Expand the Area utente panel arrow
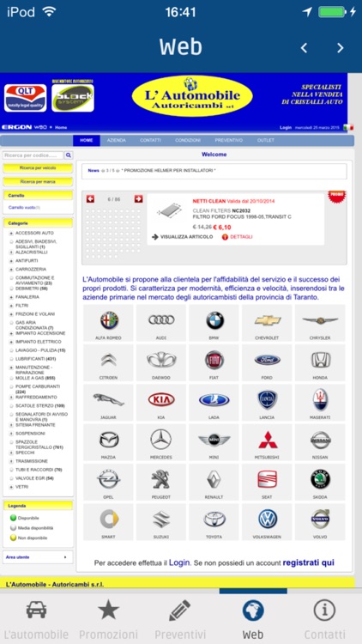 [x=65, y=557]
